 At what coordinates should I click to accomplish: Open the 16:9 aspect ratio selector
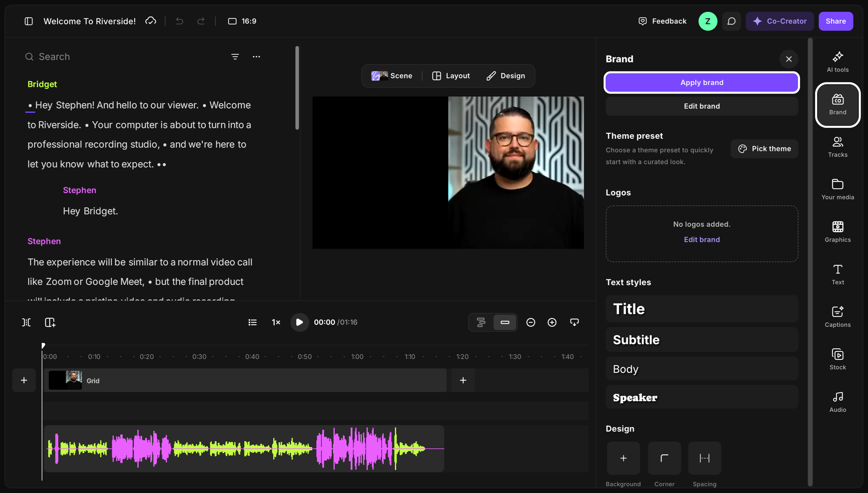tap(242, 21)
